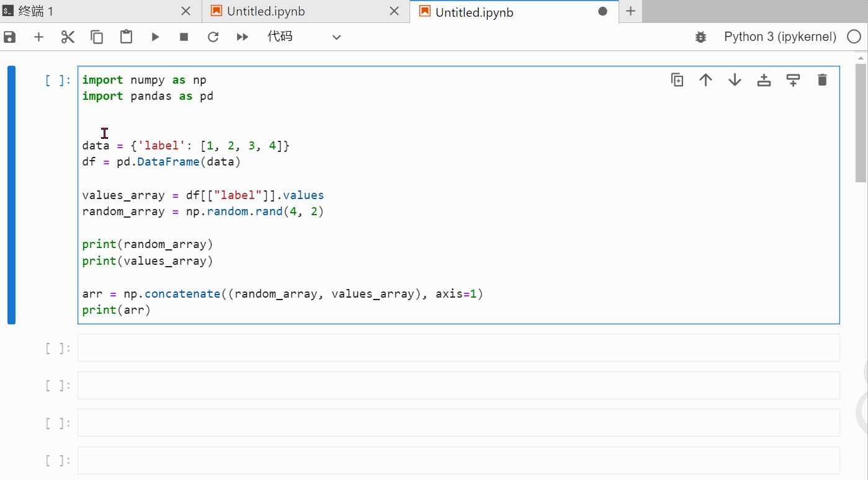Click the 'import numpy as np' line
Image resolution: width=868 pixels, height=480 pixels.
pos(145,80)
